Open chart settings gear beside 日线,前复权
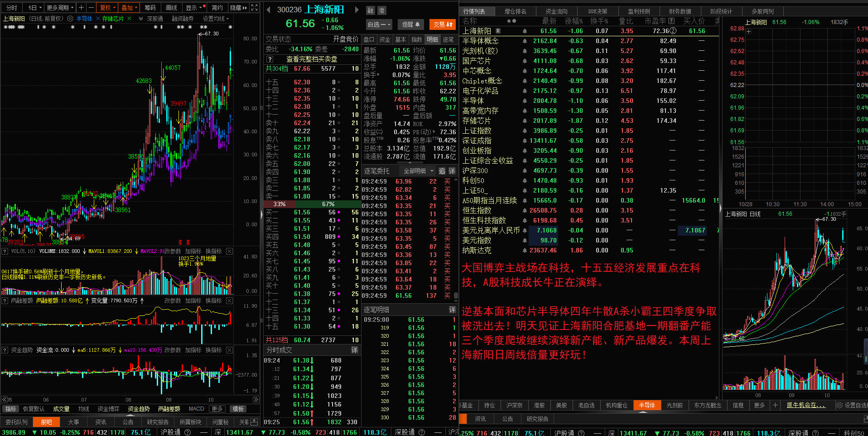Screen dimensions: 868x436 coord(70,19)
